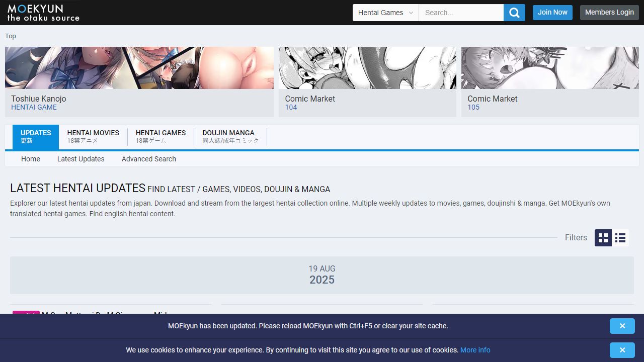
Task: Open the Toshiue Kanojo title link
Action: (x=39, y=99)
